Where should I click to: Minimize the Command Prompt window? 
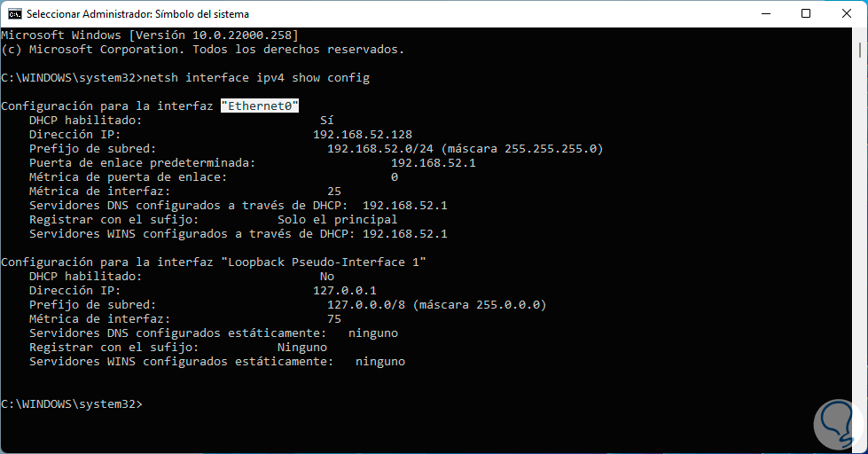pyautogui.click(x=764, y=13)
